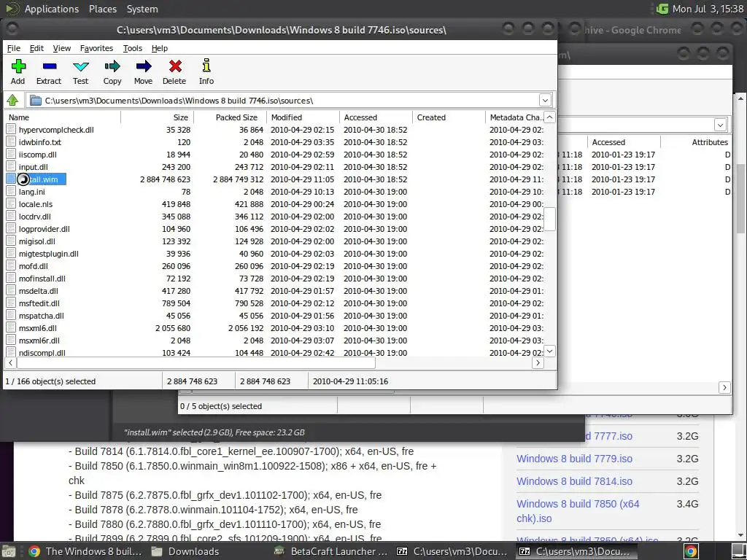This screenshot has height=560, width=747.
Task: Switch to Downloads taskbar window
Action: 185,551
